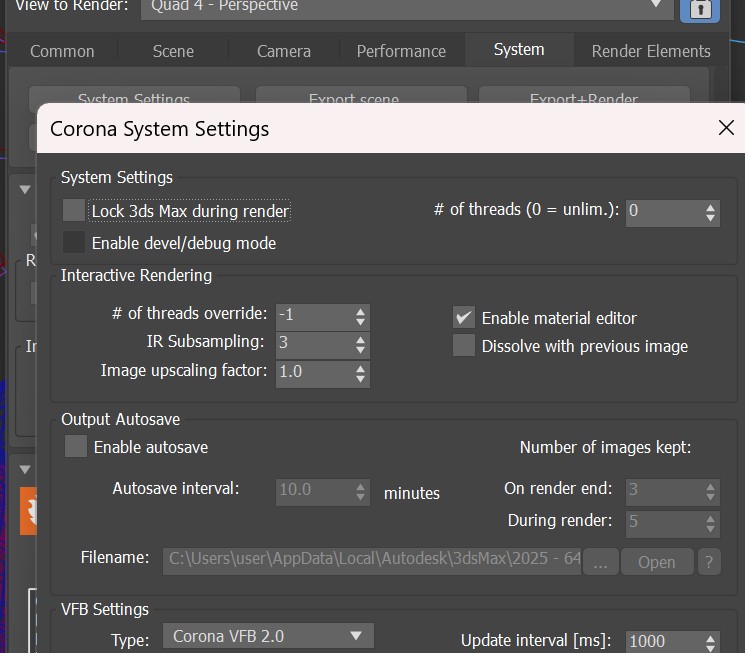This screenshot has height=653, width=745.
Task: Click the During render value field
Action: tap(665, 524)
